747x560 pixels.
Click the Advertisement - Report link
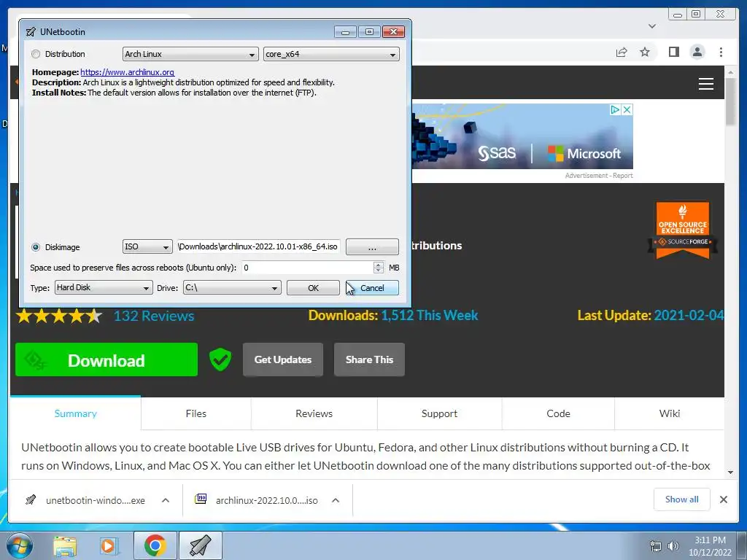click(x=599, y=176)
